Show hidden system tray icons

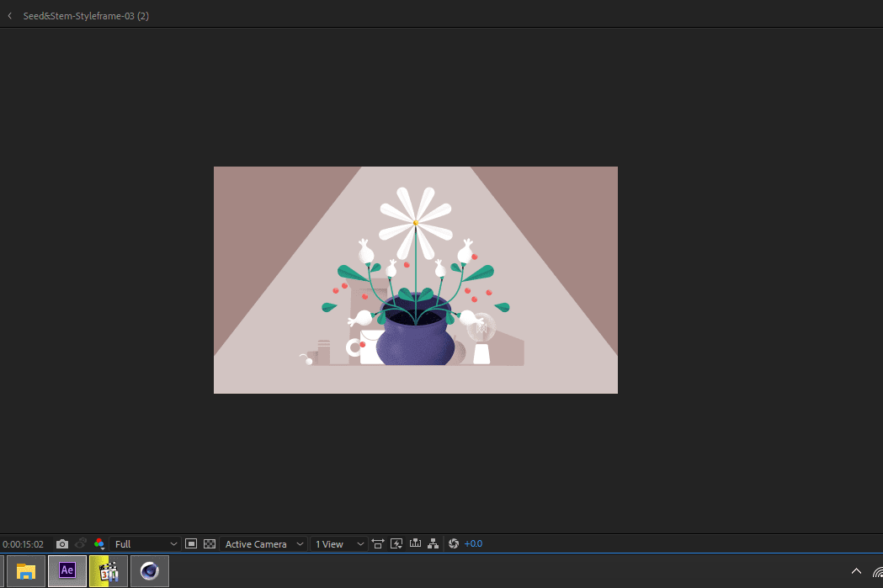pyautogui.click(x=857, y=571)
